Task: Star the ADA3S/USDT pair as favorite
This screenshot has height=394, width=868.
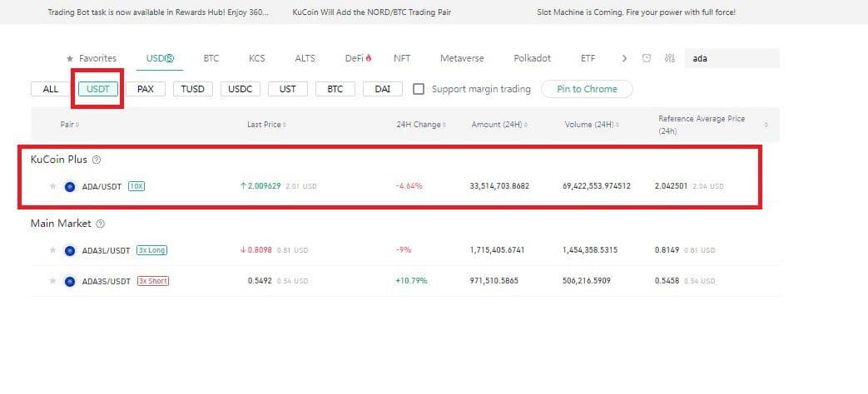Action: tap(53, 281)
